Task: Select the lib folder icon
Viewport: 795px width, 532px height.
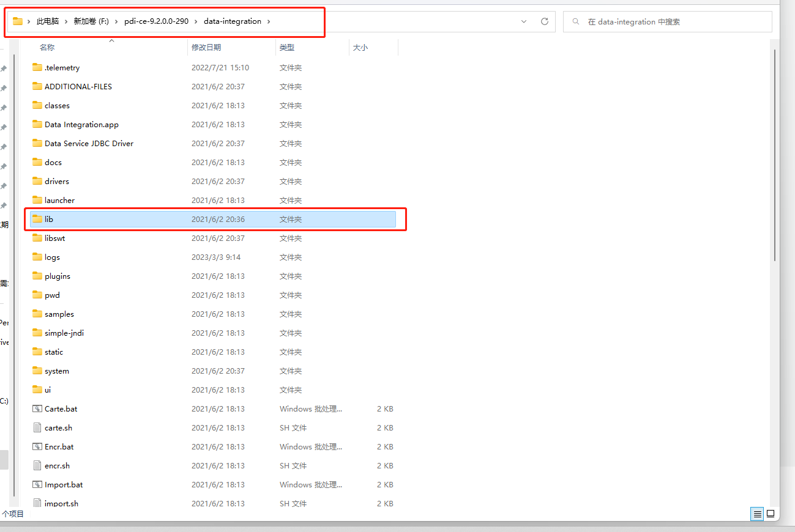Action: (x=37, y=219)
